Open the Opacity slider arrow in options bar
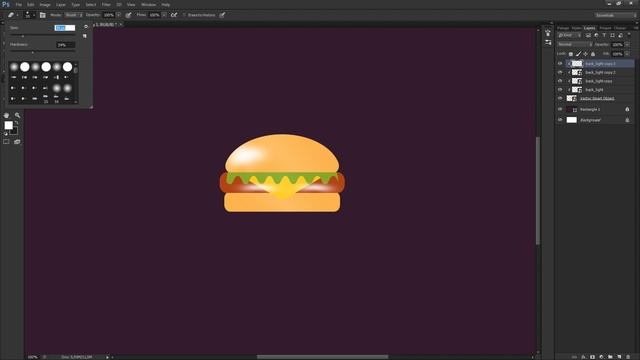Screen dimensions: 640x360 click(118, 15)
